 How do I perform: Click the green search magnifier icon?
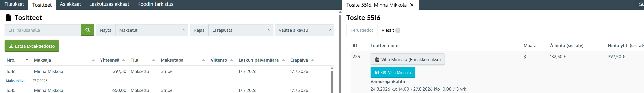pyautogui.click(x=87, y=30)
